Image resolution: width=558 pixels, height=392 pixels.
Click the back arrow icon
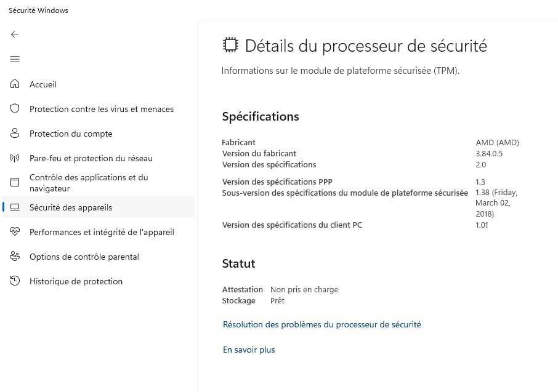tap(15, 34)
